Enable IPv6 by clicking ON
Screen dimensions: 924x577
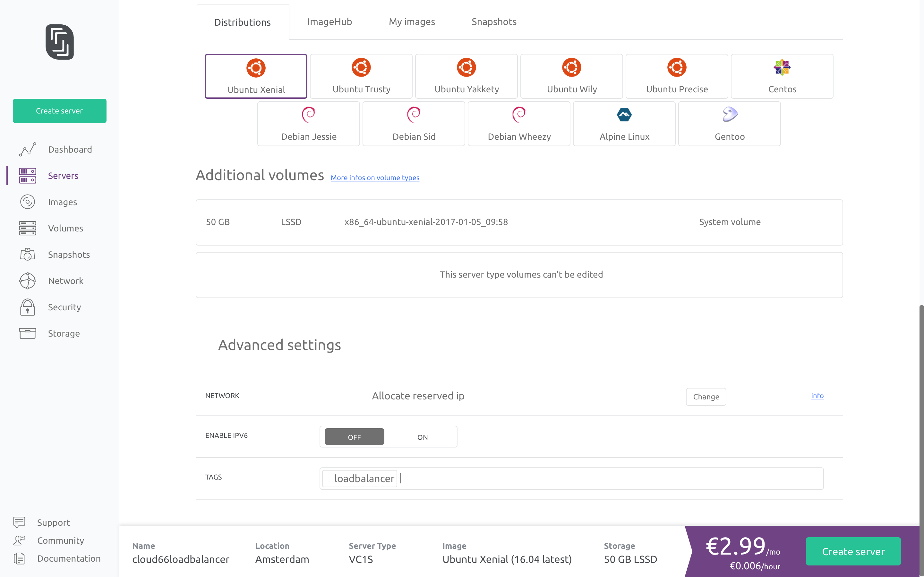pyautogui.click(x=422, y=437)
